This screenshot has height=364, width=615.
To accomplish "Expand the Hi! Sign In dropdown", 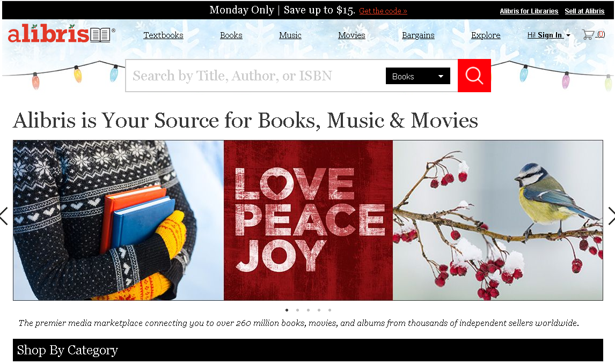I will click(548, 35).
